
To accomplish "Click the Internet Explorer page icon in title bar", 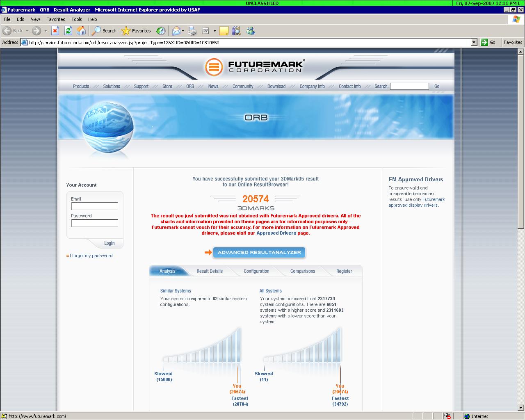I will point(4,9).
